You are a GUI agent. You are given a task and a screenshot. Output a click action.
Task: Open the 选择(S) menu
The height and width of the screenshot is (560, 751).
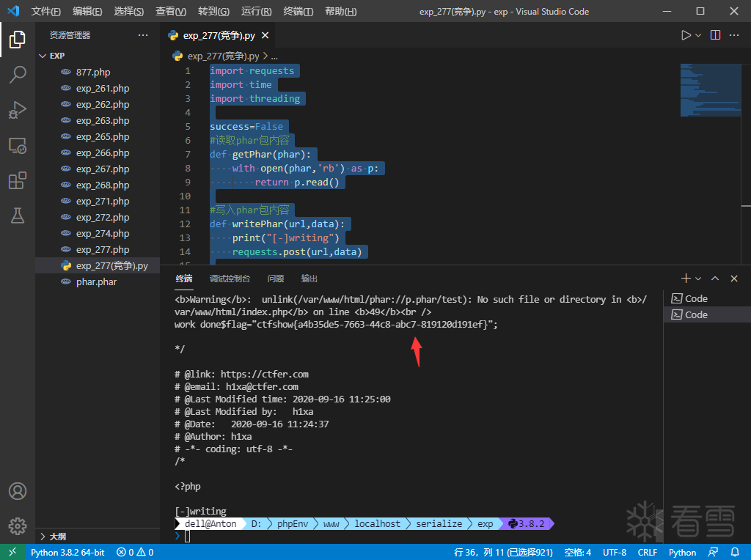(129, 12)
